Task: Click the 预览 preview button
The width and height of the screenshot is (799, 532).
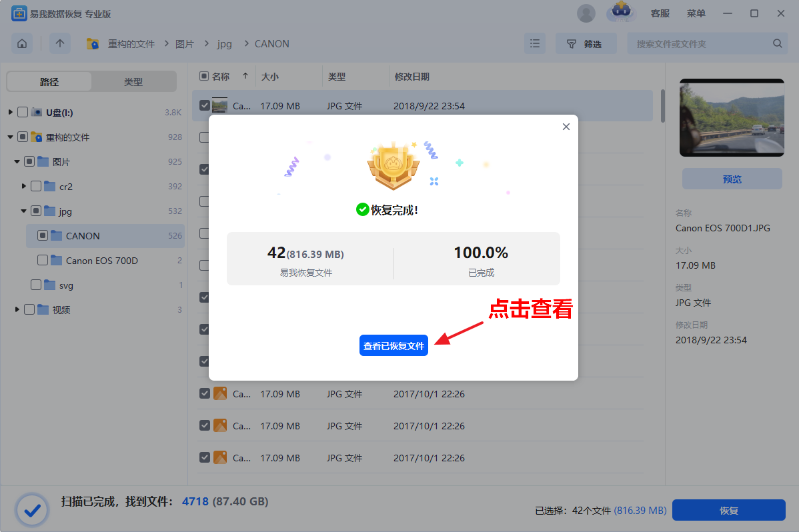Action: click(x=732, y=179)
